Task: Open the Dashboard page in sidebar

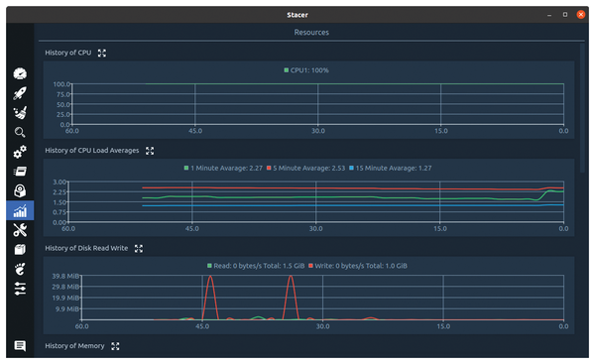Action: tap(20, 73)
